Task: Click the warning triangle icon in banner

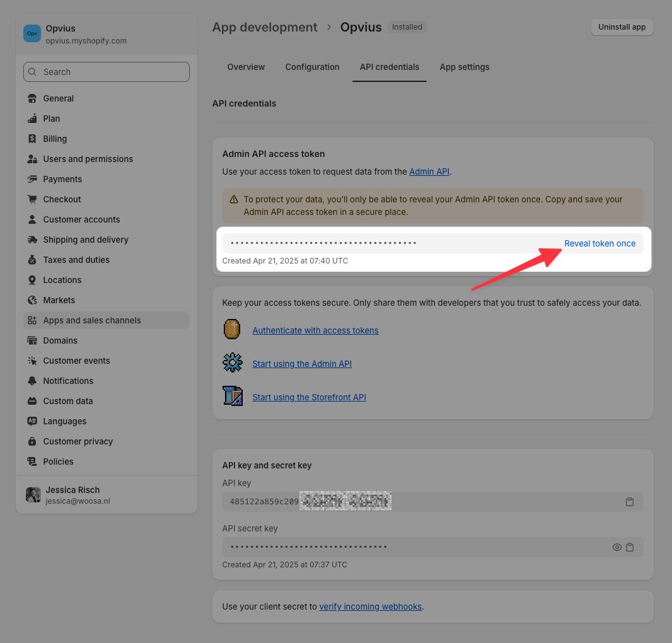Action: pos(234,199)
